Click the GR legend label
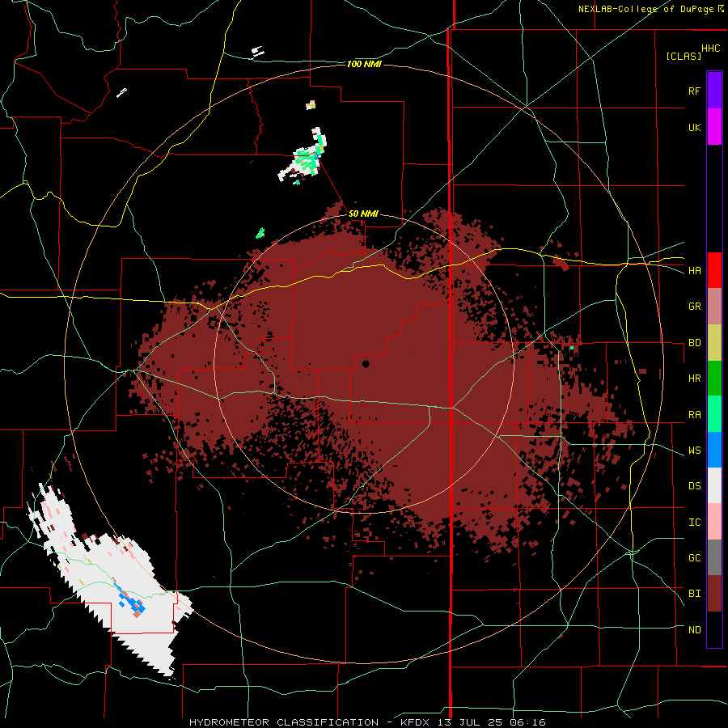The width and height of the screenshot is (728, 728). (694, 307)
